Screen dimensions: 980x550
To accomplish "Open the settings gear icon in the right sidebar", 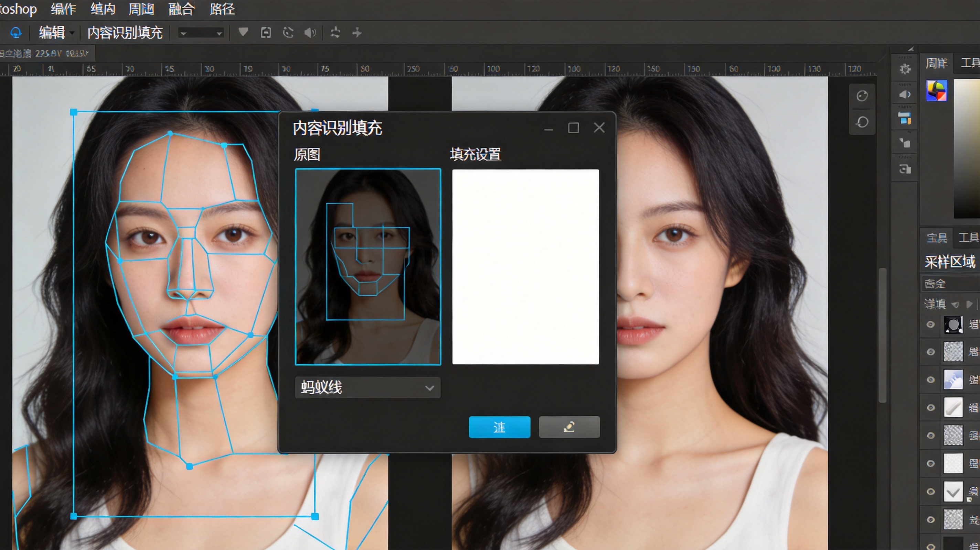I will pos(905,68).
